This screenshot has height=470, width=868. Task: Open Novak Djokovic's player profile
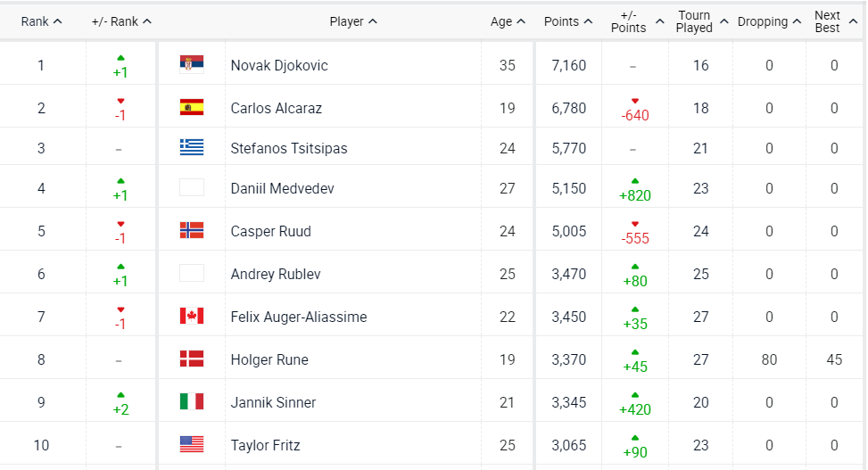(279, 65)
